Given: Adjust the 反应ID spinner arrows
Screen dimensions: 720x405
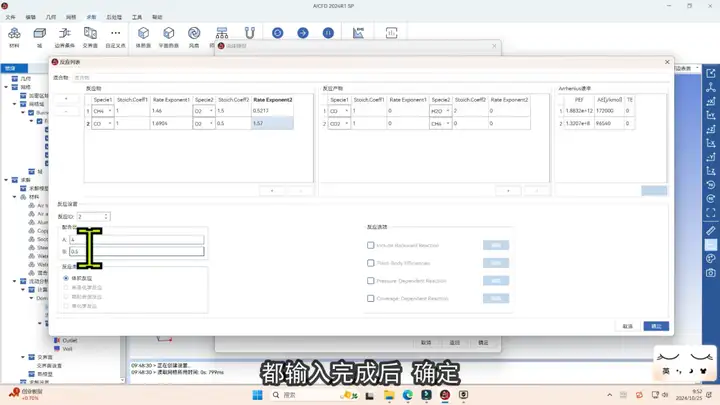Looking at the screenshot, I should coord(106,216).
